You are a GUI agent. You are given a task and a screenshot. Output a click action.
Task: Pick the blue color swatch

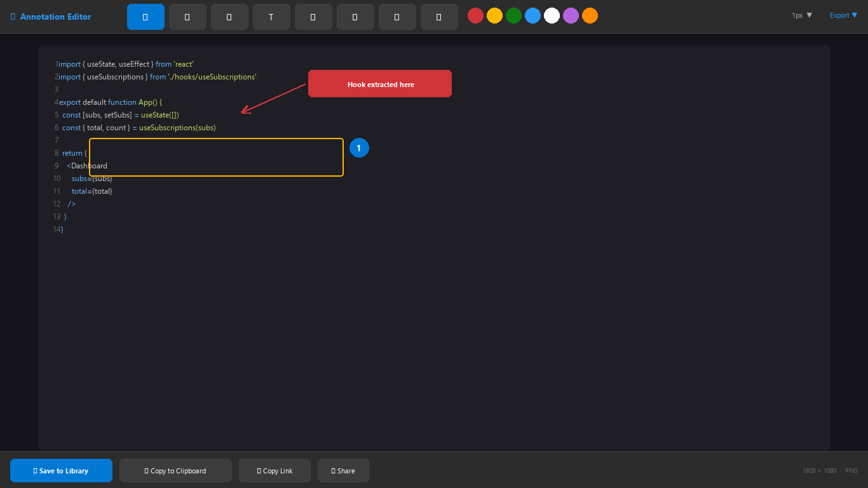tap(532, 16)
